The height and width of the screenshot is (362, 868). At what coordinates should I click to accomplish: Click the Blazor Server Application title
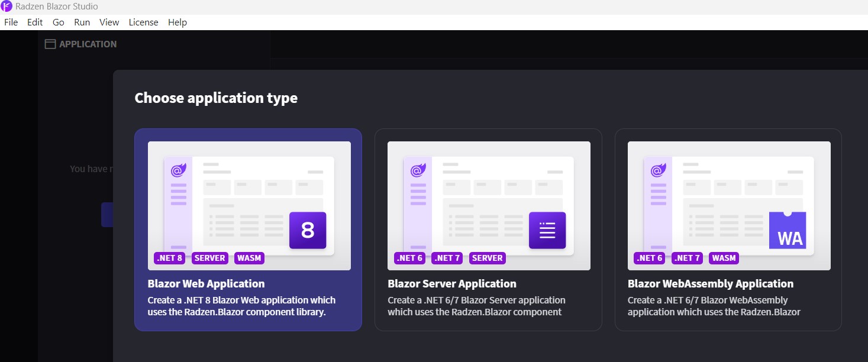pos(452,284)
